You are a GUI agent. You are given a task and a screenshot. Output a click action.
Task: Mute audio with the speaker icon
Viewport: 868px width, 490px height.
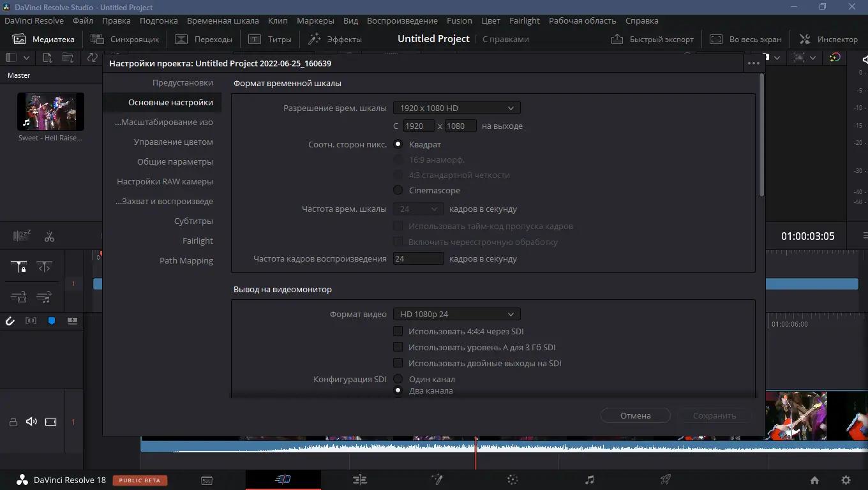click(x=30, y=421)
